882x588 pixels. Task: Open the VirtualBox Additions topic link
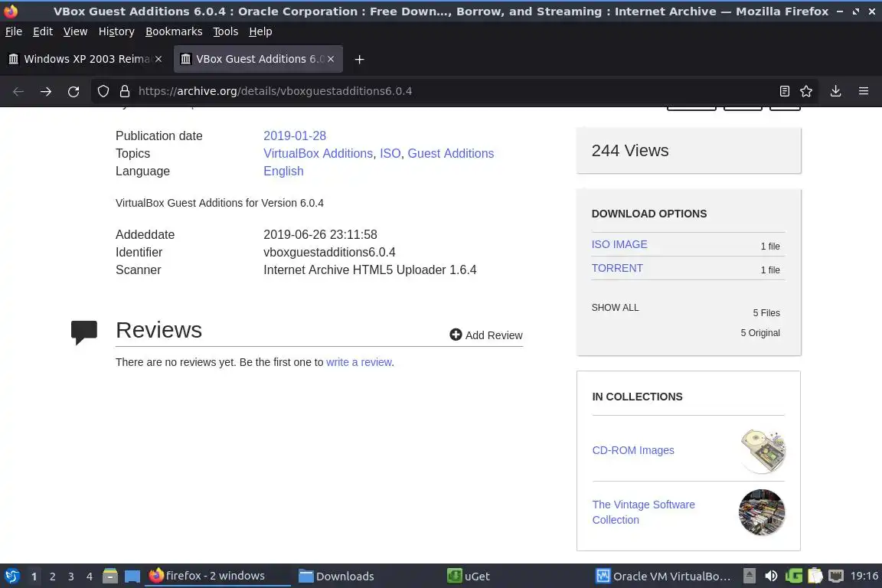(318, 154)
